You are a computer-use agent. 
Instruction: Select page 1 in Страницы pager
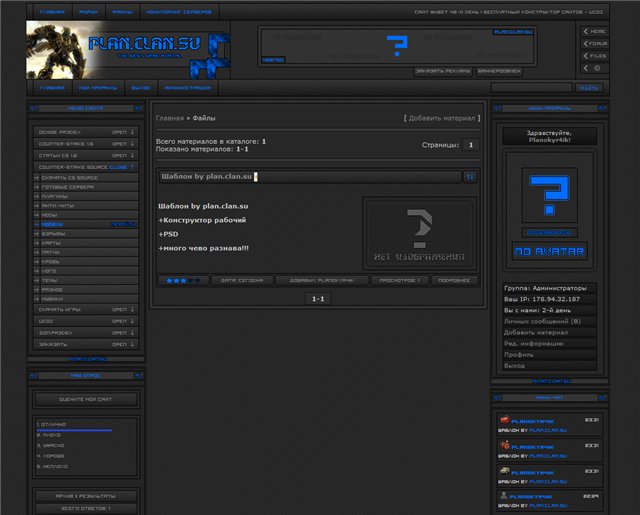pos(471,145)
